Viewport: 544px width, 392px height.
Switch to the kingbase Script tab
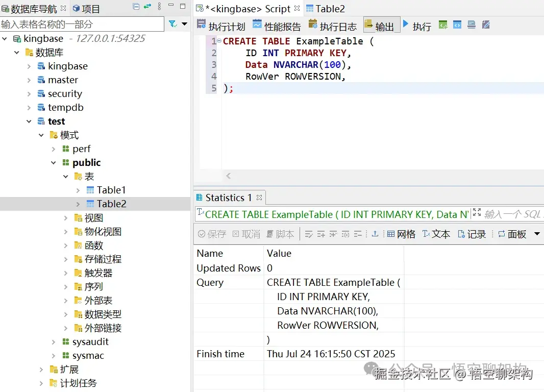pos(248,9)
